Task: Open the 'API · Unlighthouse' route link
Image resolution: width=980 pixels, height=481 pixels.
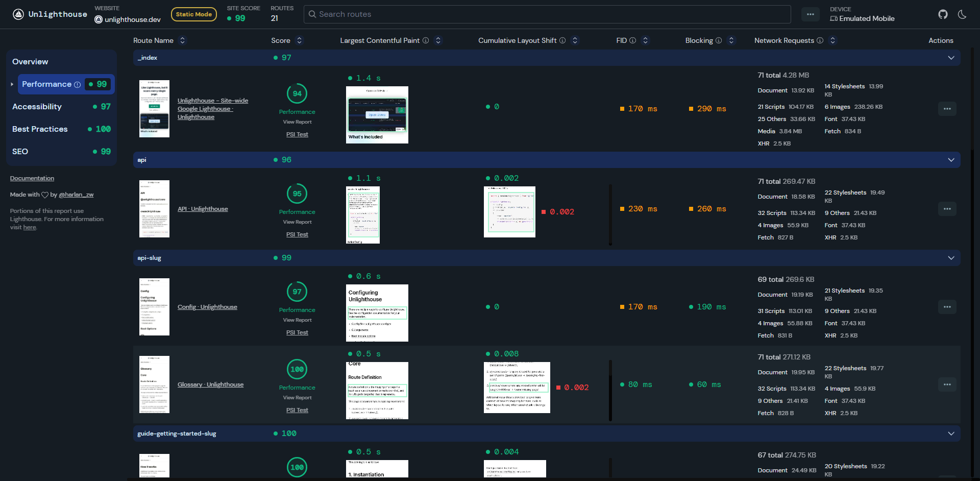Action: pos(203,209)
